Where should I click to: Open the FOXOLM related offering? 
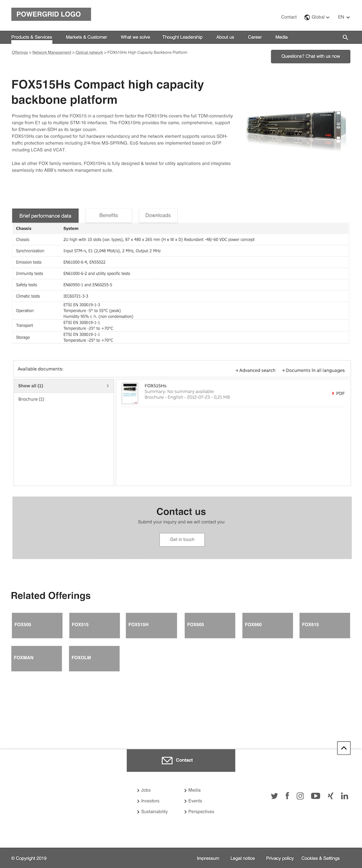94,658
